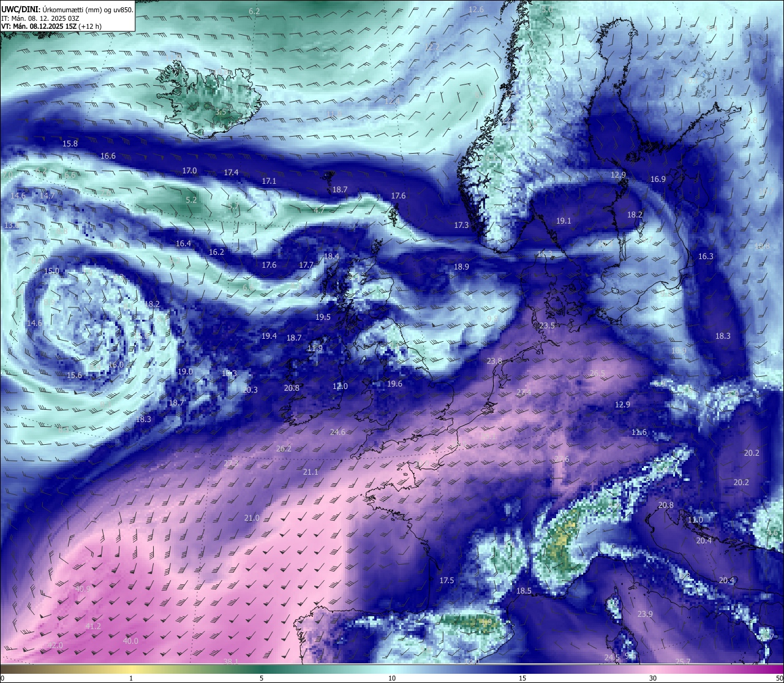Screen dimensions: 784x683
Task: Click the UWC/DINI title text
Action: point(20,9)
